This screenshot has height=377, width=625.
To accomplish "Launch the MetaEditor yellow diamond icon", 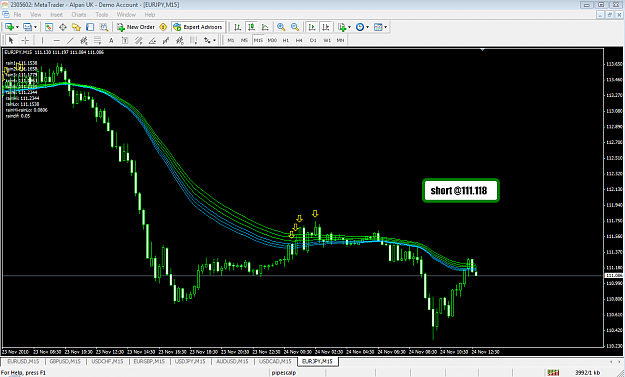I will click(163, 27).
